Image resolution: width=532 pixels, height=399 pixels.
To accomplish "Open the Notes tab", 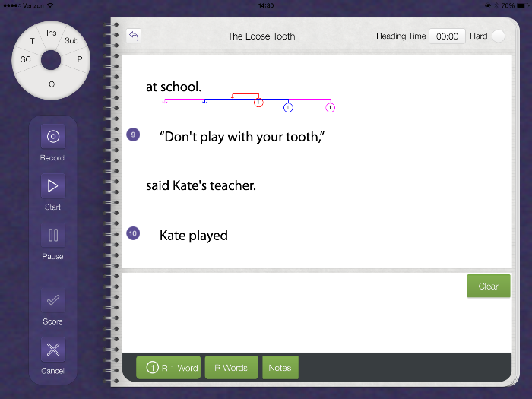I will 280,368.
